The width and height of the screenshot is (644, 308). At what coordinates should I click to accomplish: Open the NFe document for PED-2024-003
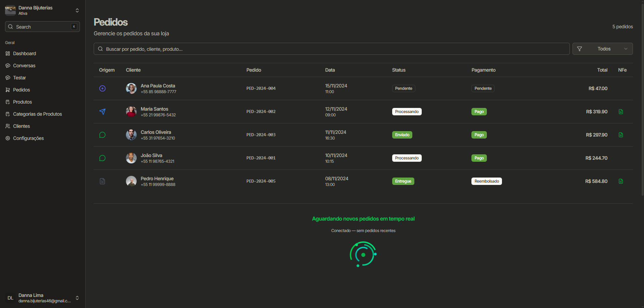click(621, 135)
